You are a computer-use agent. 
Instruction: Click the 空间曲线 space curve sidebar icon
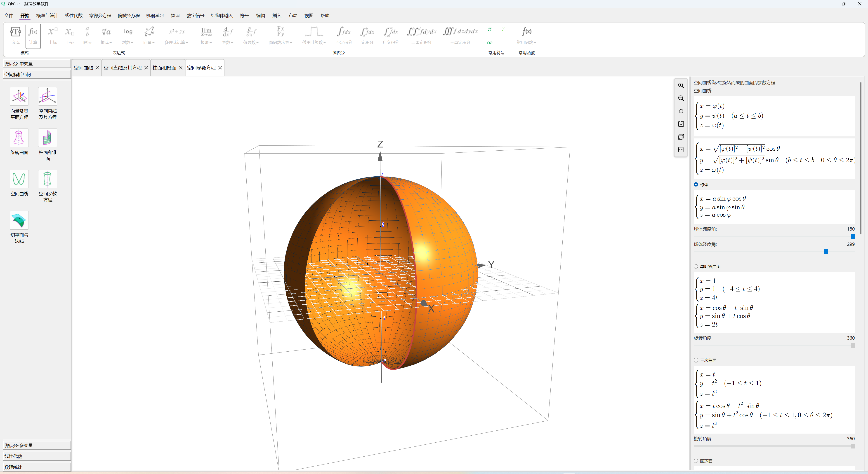click(x=19, y=179)
